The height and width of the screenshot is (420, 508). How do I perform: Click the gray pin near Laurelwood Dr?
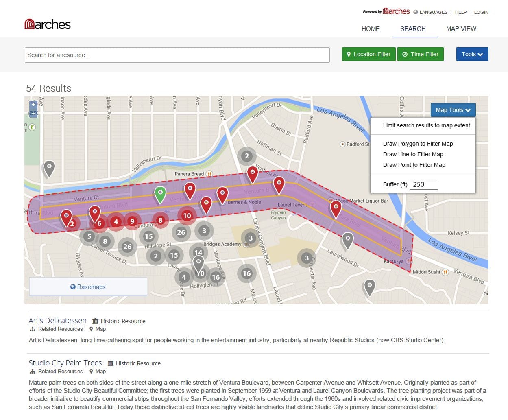pos(347,239)
